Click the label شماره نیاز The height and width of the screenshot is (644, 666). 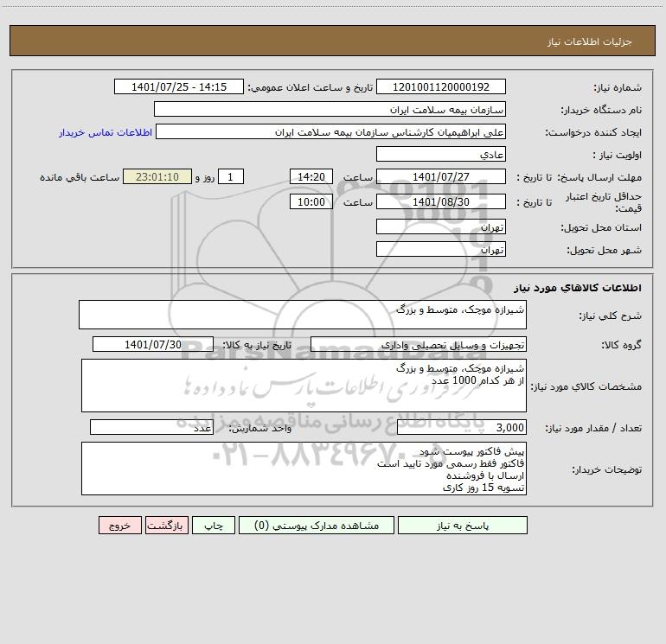pyautogui.click(x=618, y=87)
